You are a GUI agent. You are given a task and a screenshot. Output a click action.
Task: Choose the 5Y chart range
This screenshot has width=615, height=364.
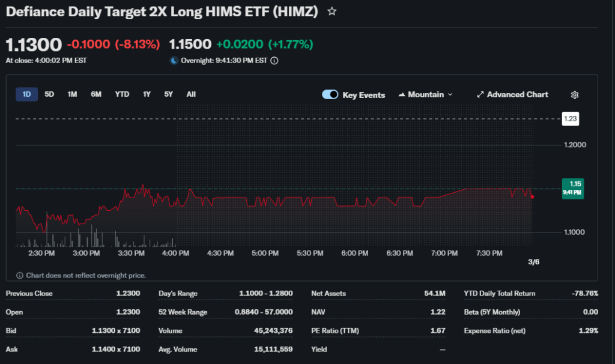(x=169, y=94)
